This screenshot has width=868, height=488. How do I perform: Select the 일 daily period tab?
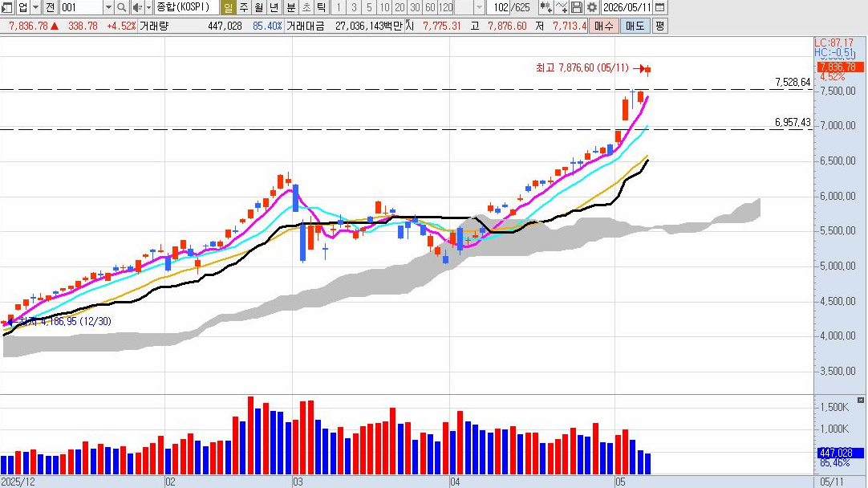[228, 7]
